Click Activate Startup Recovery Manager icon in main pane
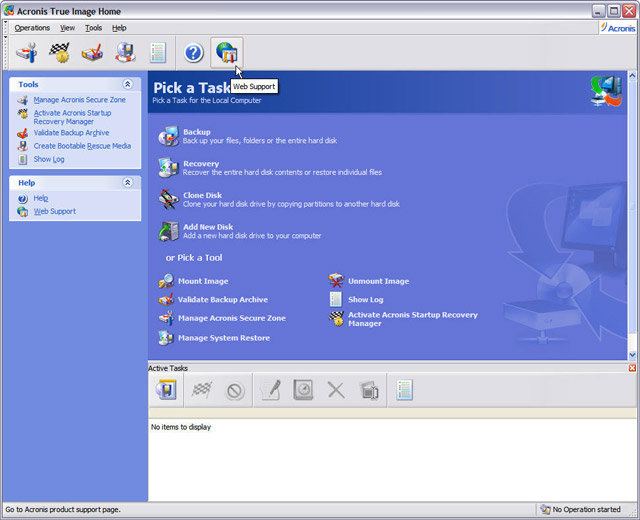 point(336,318)
